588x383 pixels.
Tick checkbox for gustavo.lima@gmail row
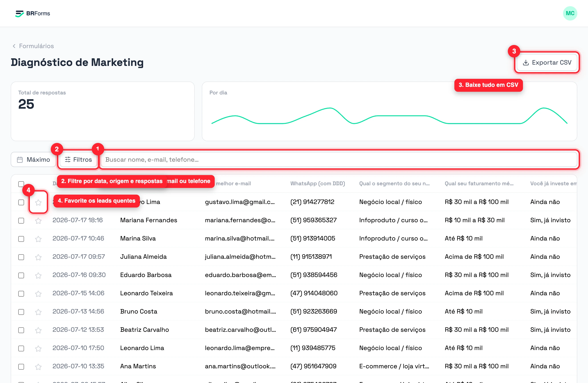click(x=21, y=202)
